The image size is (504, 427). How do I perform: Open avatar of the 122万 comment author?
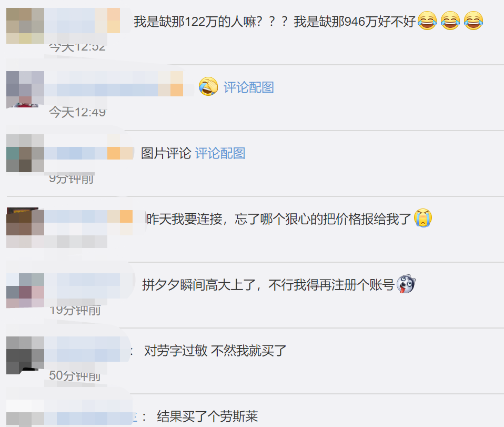(x=25, y=26)
